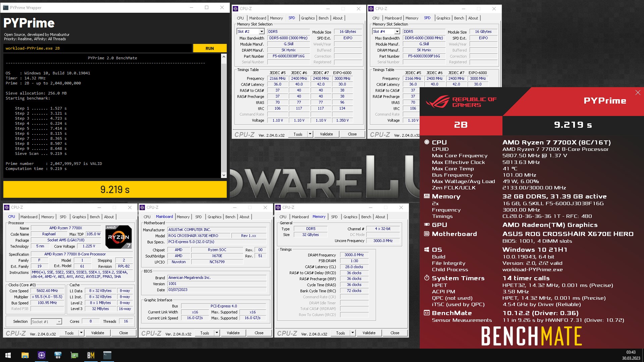Open Socket #1 selection dropdown
Viewport: 644px width, 362px height.
coord(59,321)
